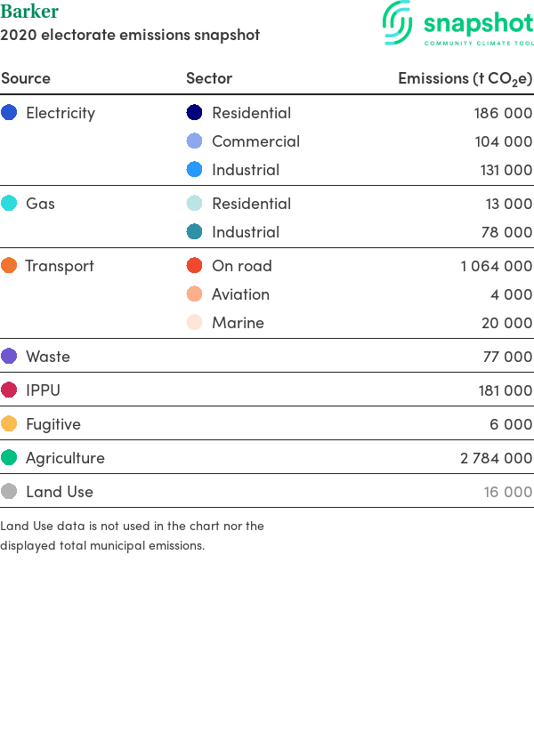Click the snapshot logo icon
Viewport: 534px width, 756px height.
pos(398,22)
